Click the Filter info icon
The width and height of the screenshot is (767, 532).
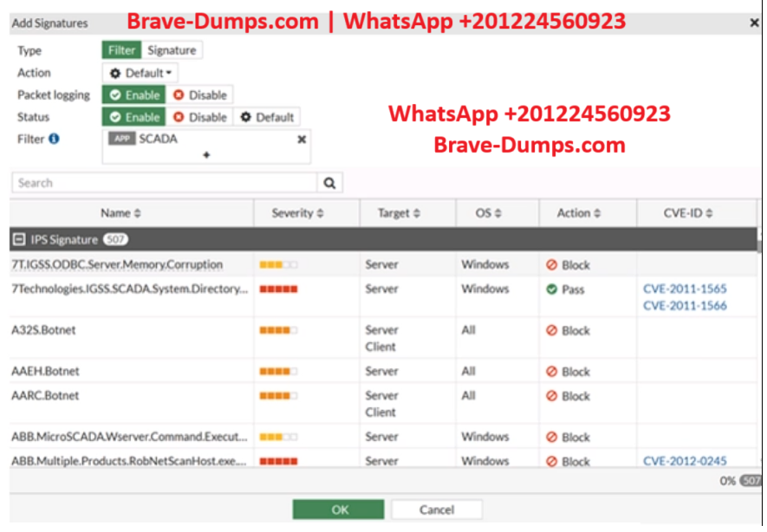[x=55, y=139]
